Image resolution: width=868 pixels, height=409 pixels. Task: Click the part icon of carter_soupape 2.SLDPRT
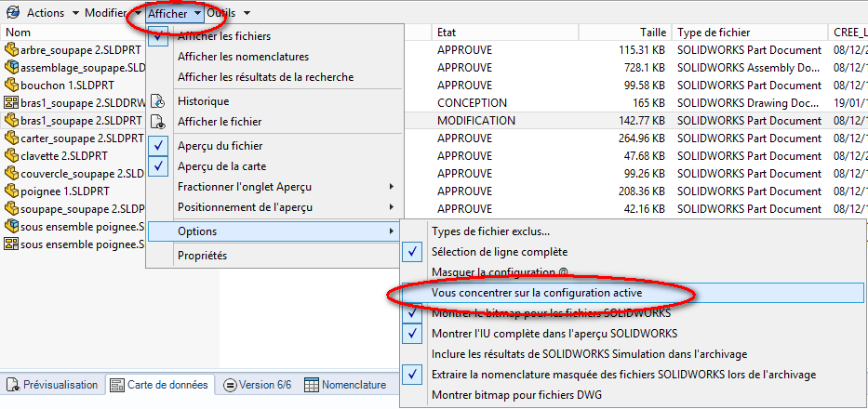point(11,139)
